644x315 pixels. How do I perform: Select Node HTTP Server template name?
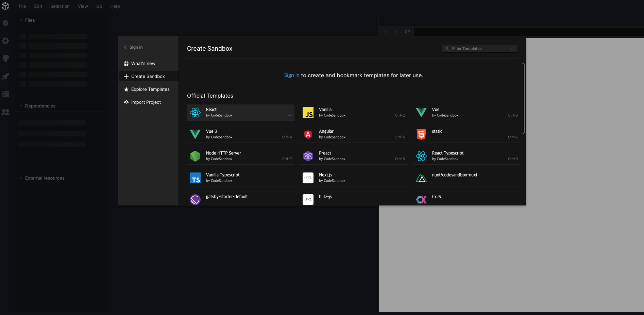[223, 153]
